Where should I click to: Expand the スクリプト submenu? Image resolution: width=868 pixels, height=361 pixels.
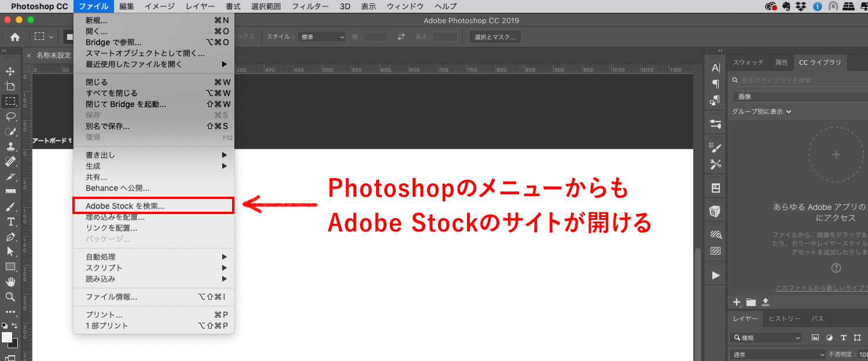(x=154, y=268)
